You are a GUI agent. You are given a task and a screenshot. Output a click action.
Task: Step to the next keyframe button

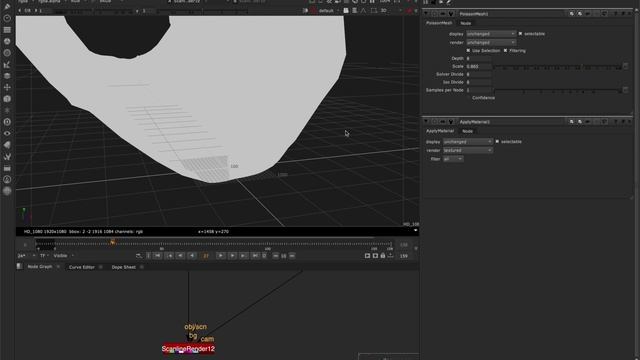point(243,256)
